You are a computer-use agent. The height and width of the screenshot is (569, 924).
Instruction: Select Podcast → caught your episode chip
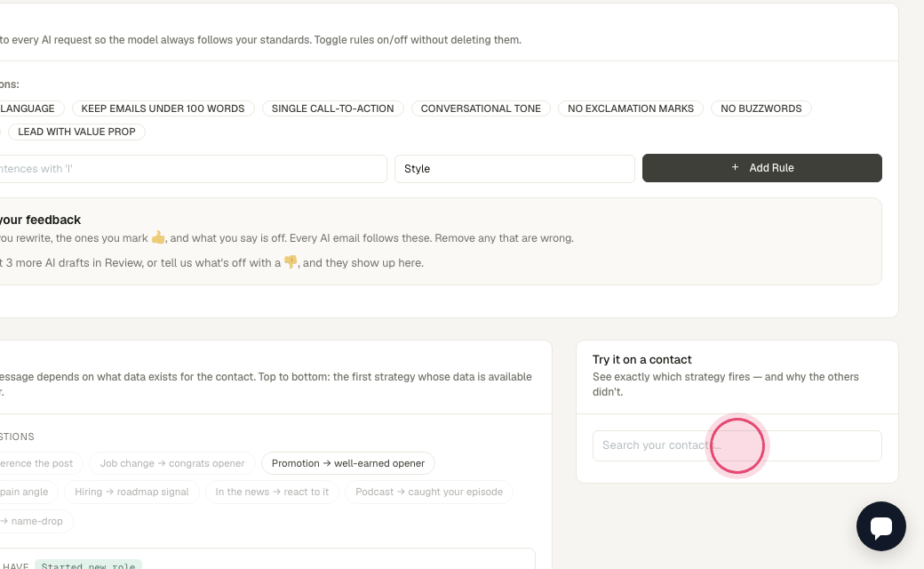[x=429, y=492]
